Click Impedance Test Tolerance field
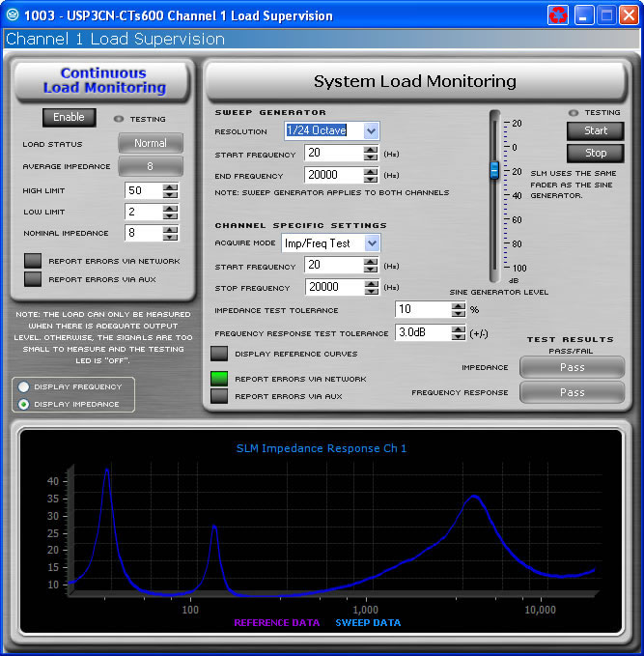644x656 pixels. pyautogui.click(x=423, y=309)
